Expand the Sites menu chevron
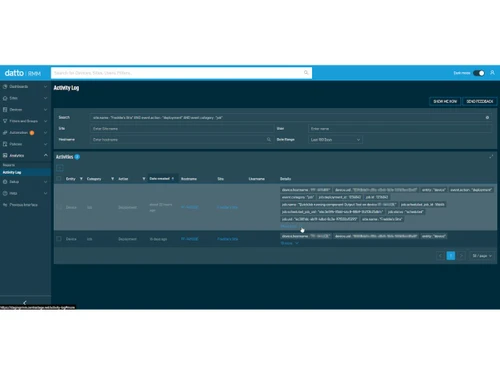 (x=45, y=98)
